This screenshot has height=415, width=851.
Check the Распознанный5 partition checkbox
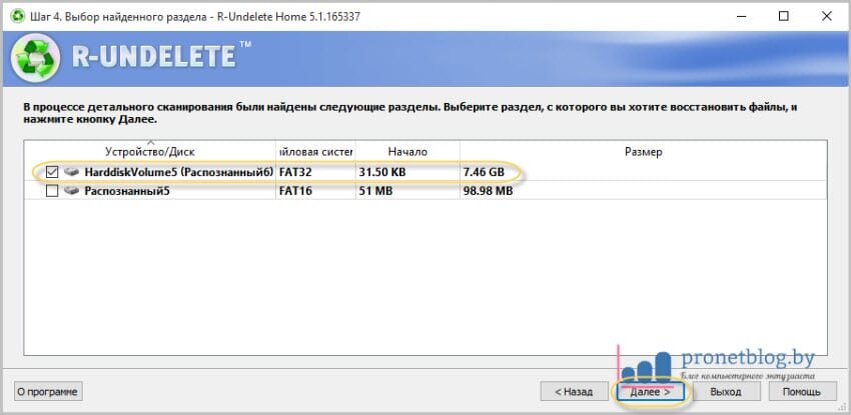(52, 191)
